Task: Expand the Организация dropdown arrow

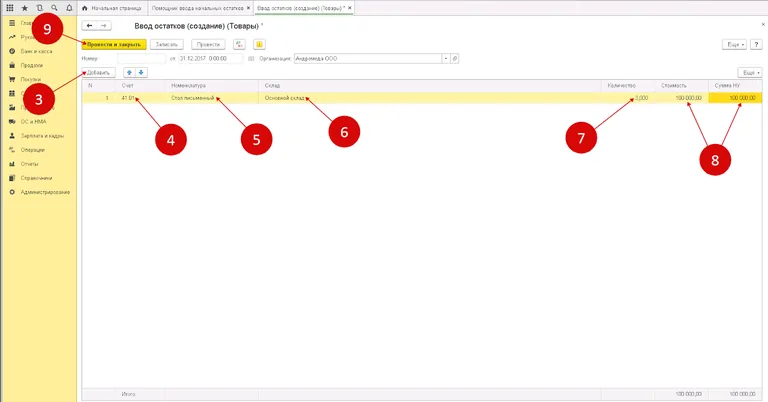Action: pos(445,59)
